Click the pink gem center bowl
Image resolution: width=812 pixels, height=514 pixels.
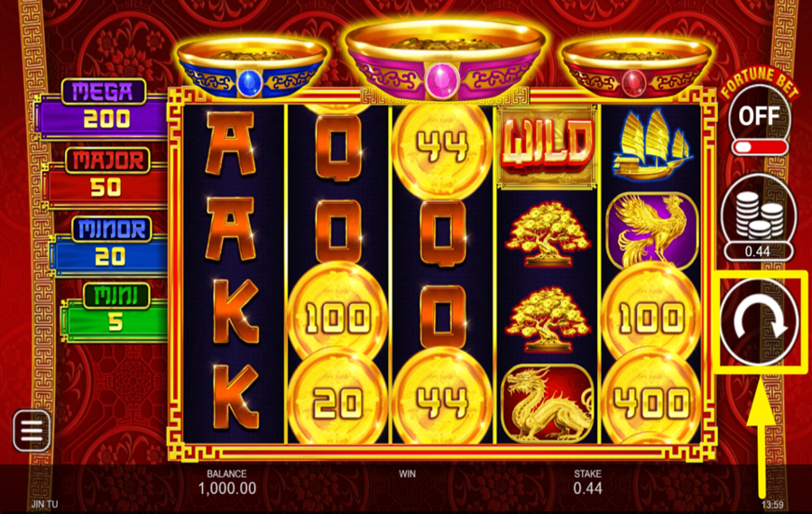tap(444, 59)
